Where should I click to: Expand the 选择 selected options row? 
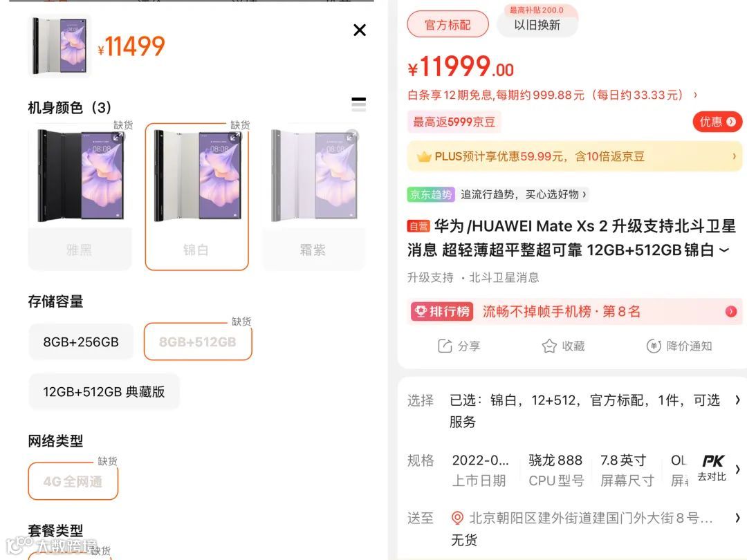click(572, 411)
